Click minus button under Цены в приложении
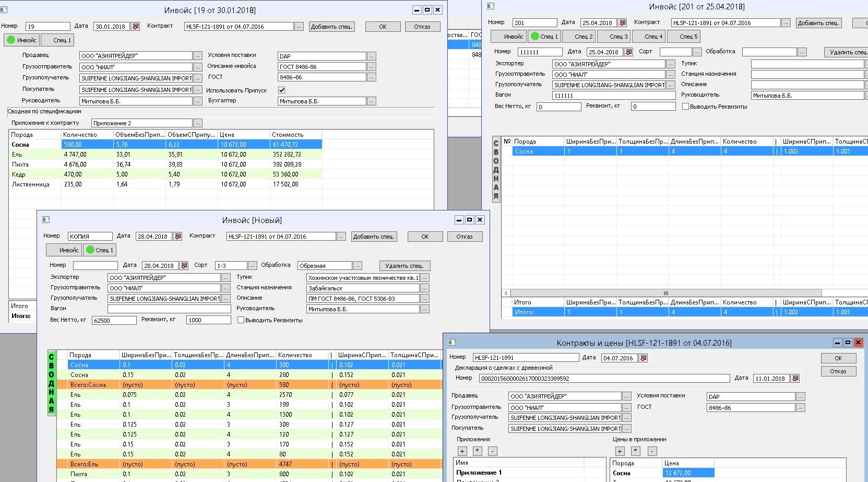The width and height of the screenshot is (868, 482). [652, 451]
